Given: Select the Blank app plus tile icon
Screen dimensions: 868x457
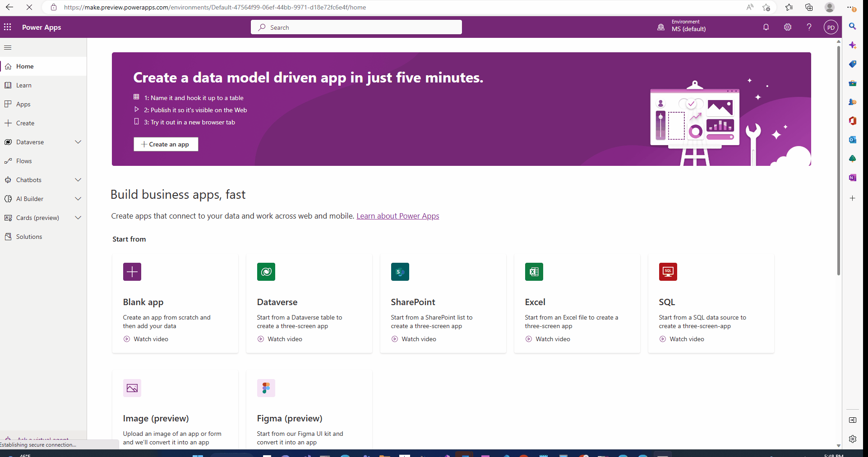Looking at the screenshot, I should pos(132,272).
